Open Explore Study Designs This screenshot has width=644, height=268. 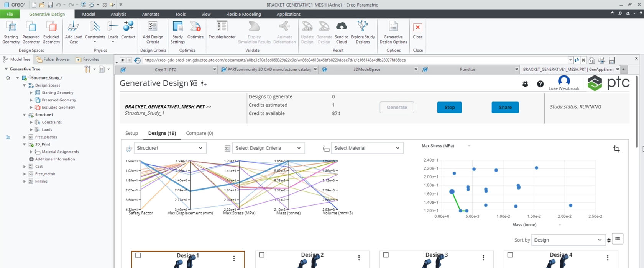coord(363,32)
